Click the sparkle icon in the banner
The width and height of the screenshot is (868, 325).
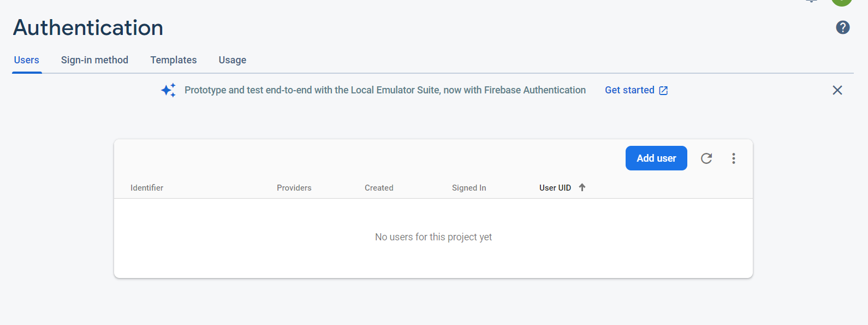pos(168,90)
